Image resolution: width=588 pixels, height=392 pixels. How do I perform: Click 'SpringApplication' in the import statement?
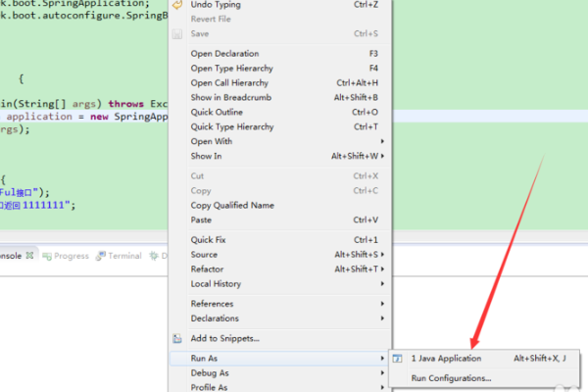coord(96,4)
